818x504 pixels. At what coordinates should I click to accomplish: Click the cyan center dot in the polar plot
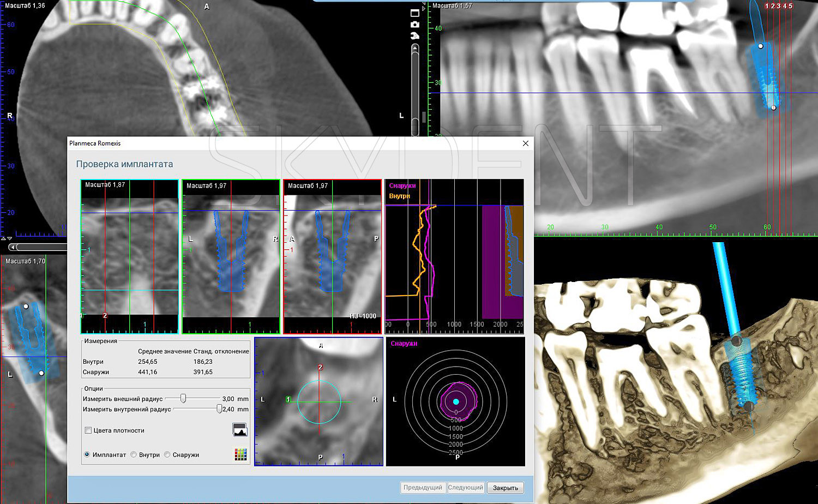(x=456, y=401)
